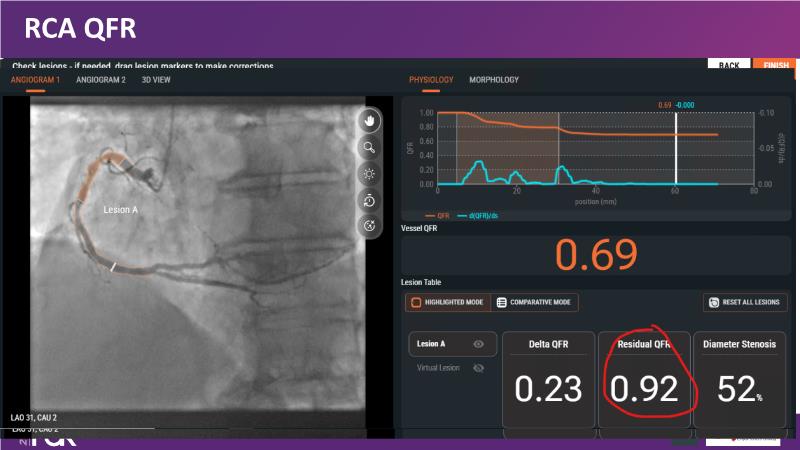Show the hidden Virtual Lesion
The height and width of the screenshot is (450, 800).
(x=478, y=368)
